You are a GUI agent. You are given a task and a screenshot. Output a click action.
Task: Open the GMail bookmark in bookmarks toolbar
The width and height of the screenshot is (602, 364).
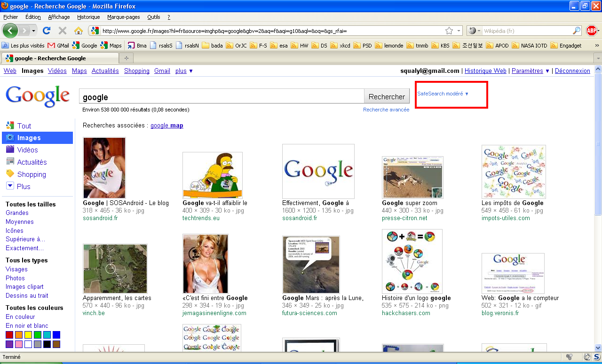point(58,46)
